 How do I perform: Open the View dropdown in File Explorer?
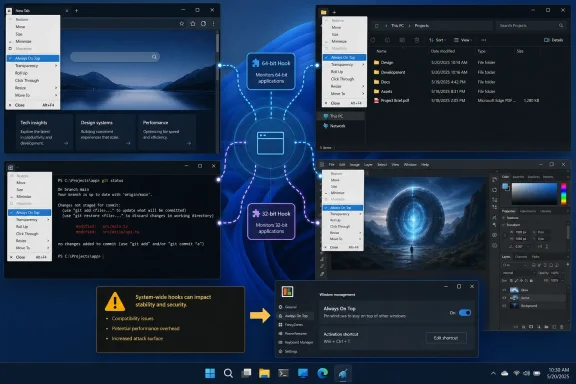pos(463,40)
